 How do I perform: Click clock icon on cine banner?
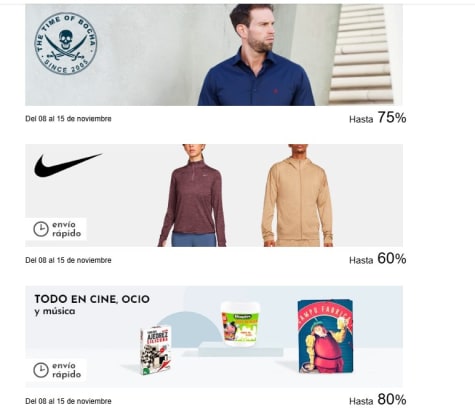coord(41,370)
